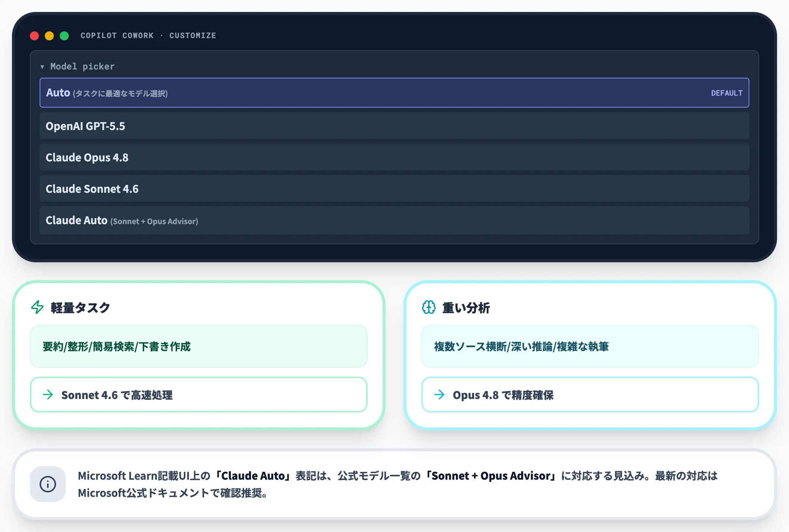Image resolution: width=789 pixels, height=532 pixels.
Task: Click the arrow icon before Opus 4.8
Action: [439, 395]
